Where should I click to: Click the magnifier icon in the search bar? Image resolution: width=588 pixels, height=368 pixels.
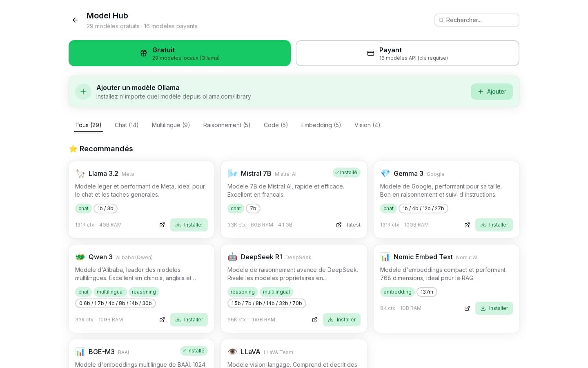click(441, 20)
